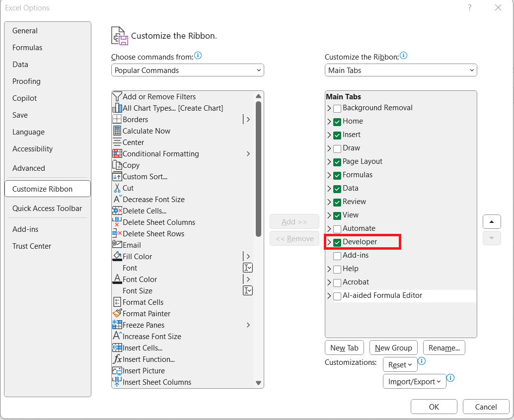Open the Main Tabs ribbon dropdown
Viewport: 514px width, 420px height.
point(401,70)
